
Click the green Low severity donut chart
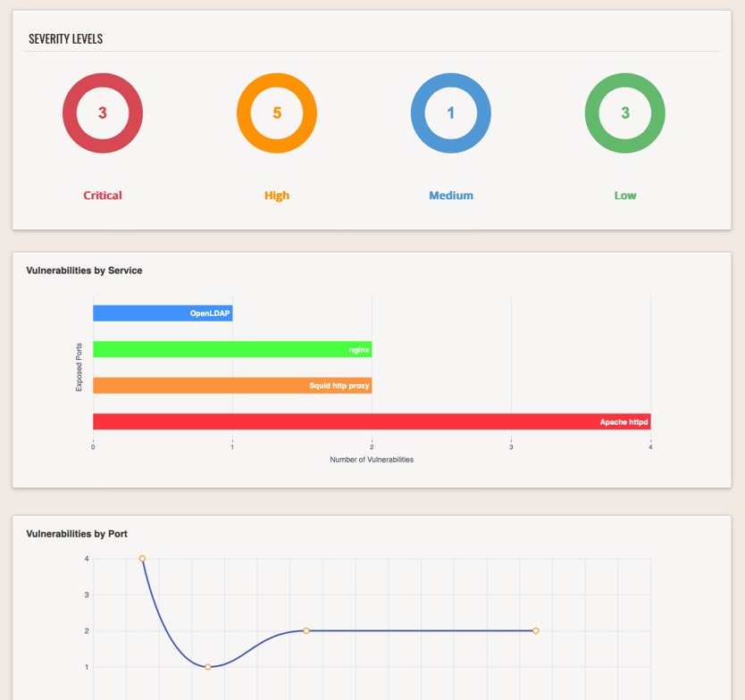624,113
